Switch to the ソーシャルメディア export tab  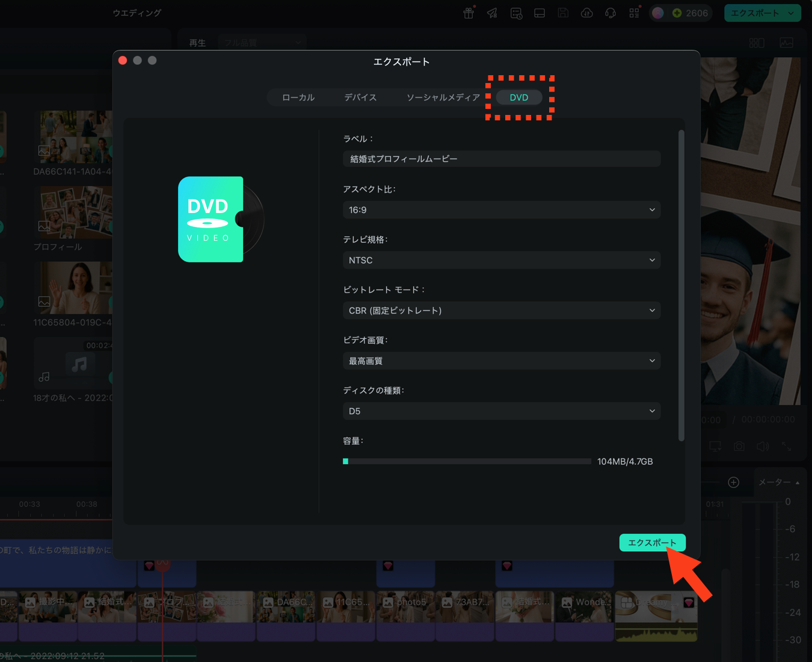443,97
